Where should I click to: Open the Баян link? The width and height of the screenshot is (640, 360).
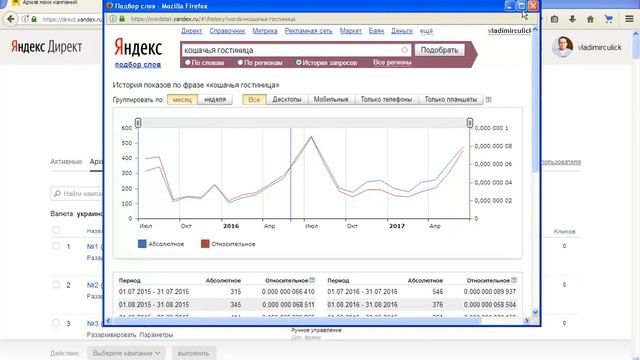tap(376, 31)
